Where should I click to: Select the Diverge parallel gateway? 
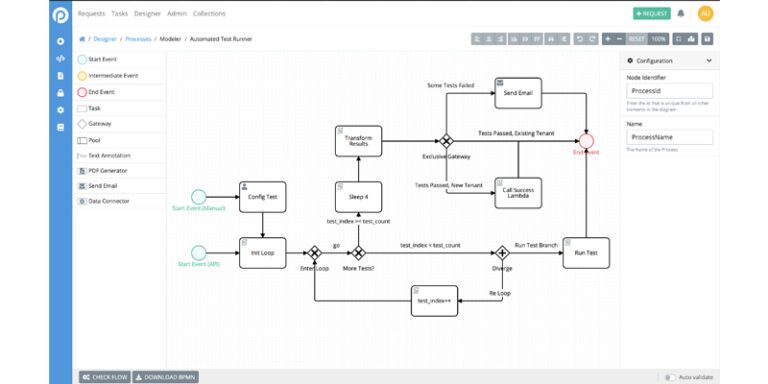point(502,253)
